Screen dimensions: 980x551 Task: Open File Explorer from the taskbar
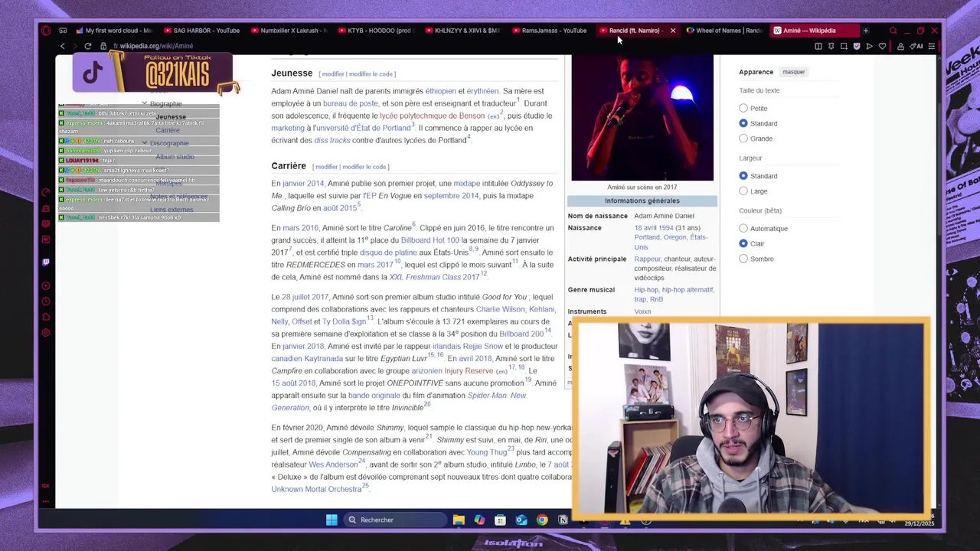click(459, 520)
